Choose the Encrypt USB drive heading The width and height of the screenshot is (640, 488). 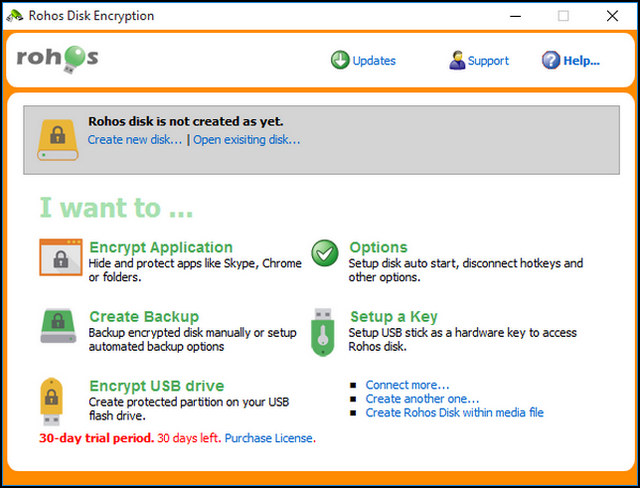pos(157,386)
